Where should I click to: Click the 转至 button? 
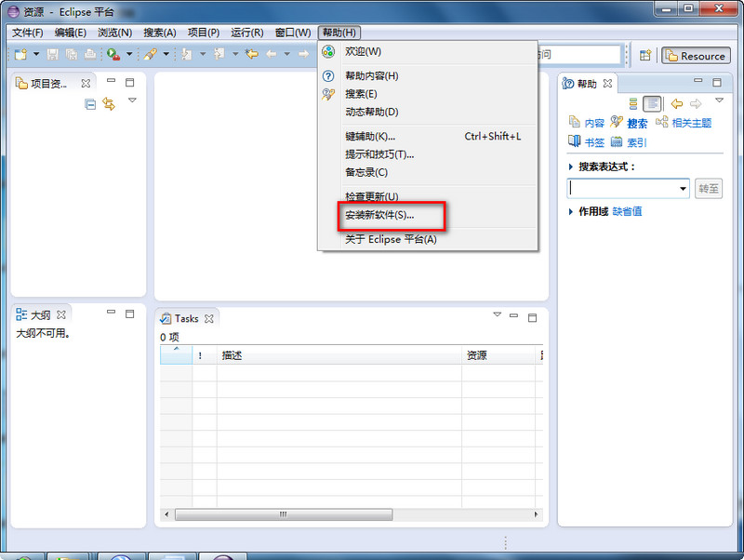708,188
